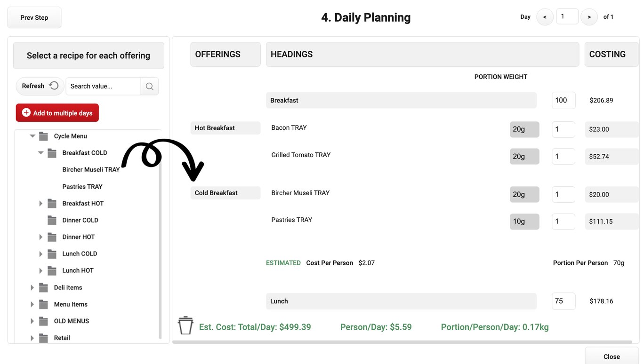
Task: Click the search magnifier icon
Action: point(149,86)
